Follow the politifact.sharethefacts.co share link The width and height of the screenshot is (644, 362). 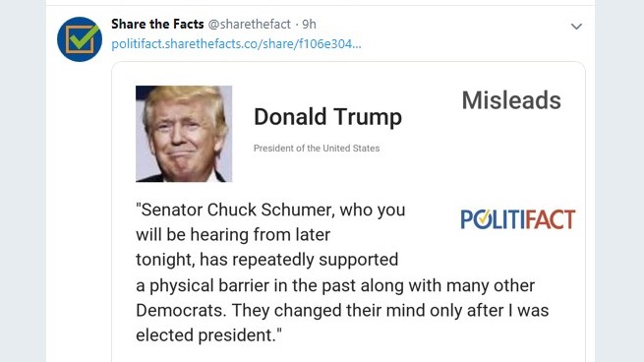(x=236, y=44)
